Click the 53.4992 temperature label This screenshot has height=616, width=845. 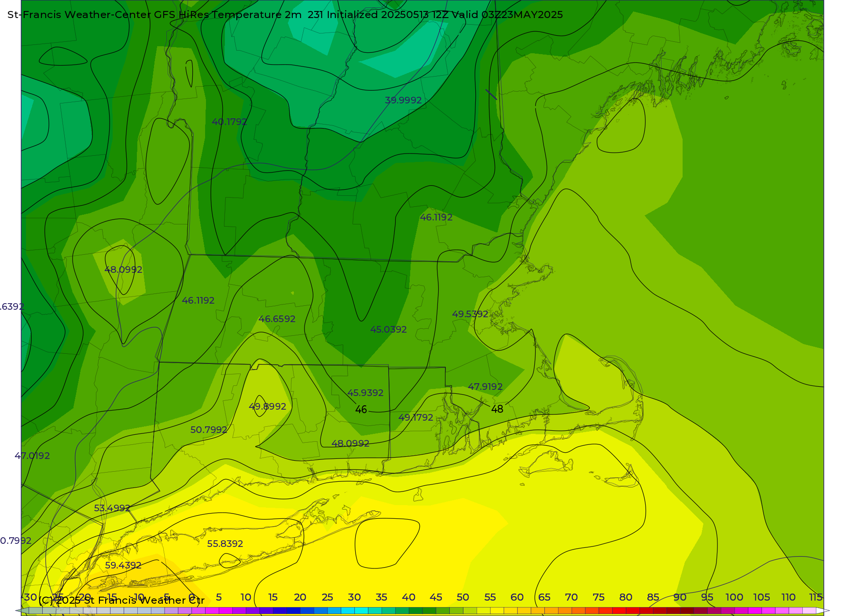(x=112, y=508)
